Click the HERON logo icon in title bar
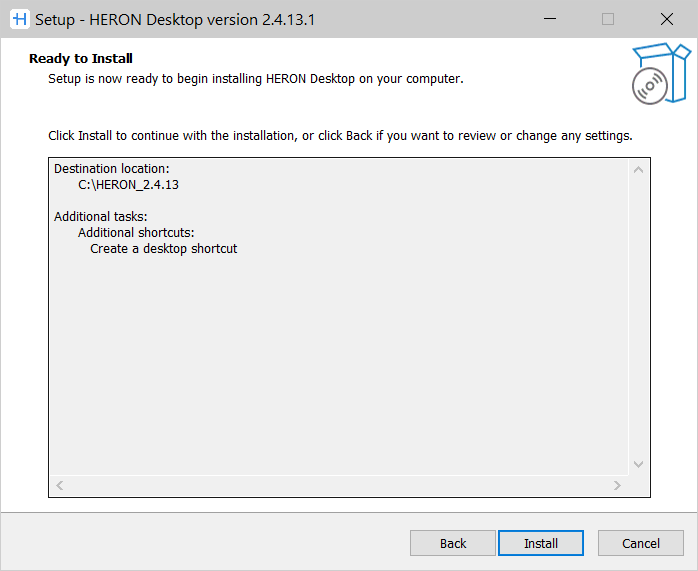 tap(18, 19)
